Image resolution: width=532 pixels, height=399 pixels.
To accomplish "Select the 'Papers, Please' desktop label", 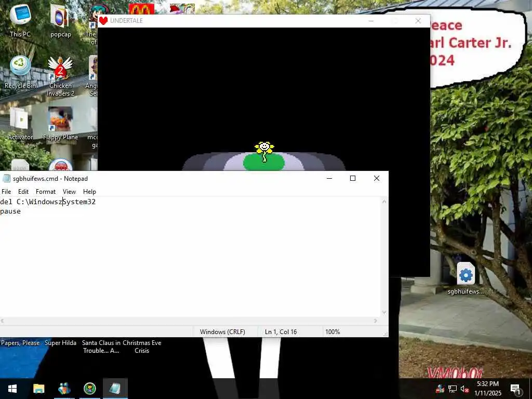I will tap(20, 343).
